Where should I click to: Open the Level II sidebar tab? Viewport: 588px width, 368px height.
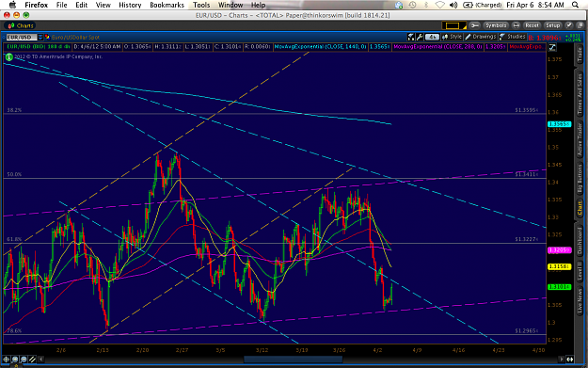point(580,271)
